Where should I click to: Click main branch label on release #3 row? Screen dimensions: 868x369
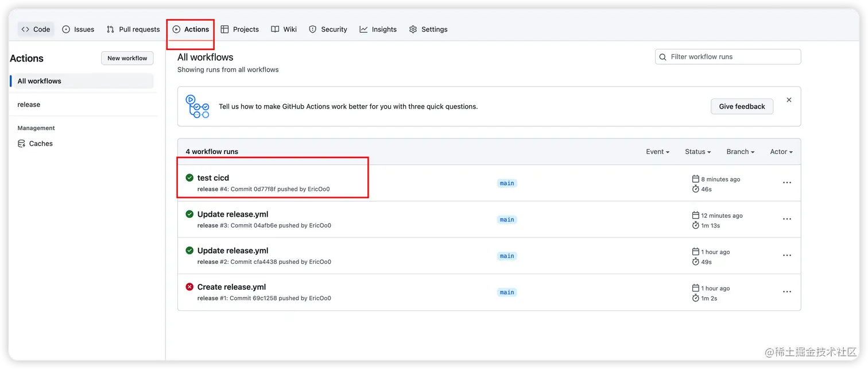point(507,220)
